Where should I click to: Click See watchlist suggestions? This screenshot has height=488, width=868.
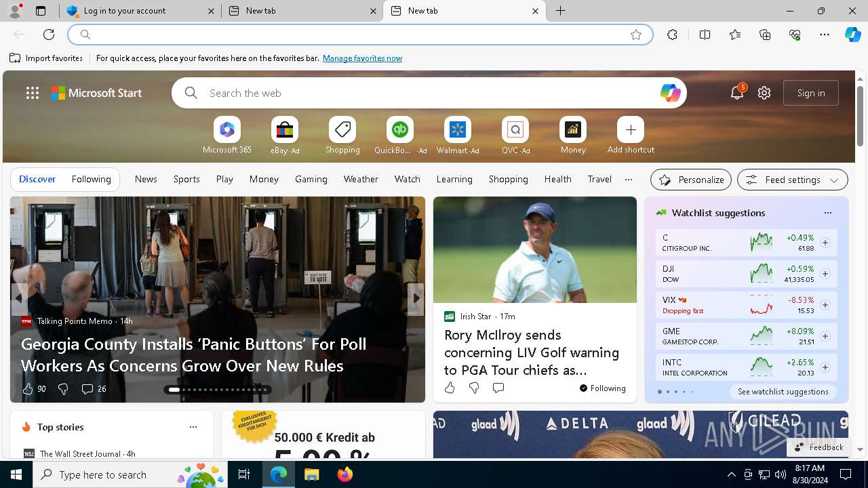click(x=783, y=392)
